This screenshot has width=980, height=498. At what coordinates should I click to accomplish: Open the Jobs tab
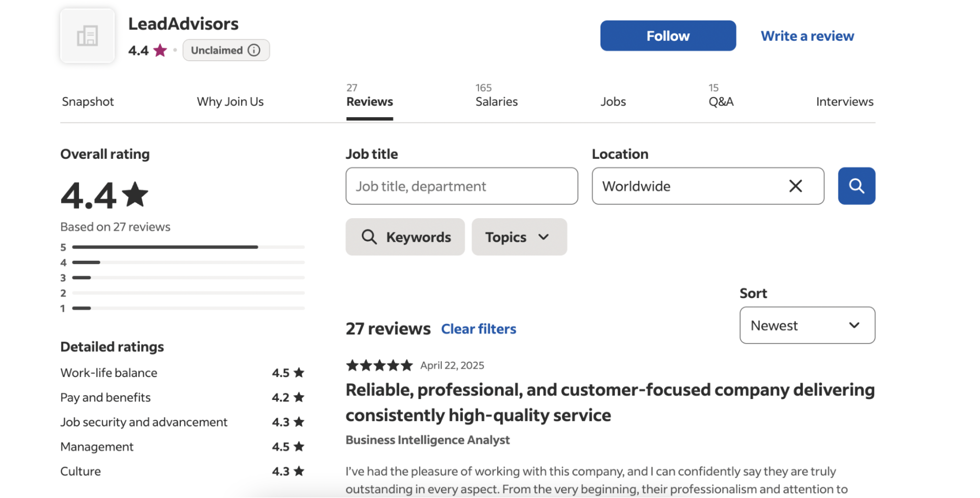pos(613,102)
